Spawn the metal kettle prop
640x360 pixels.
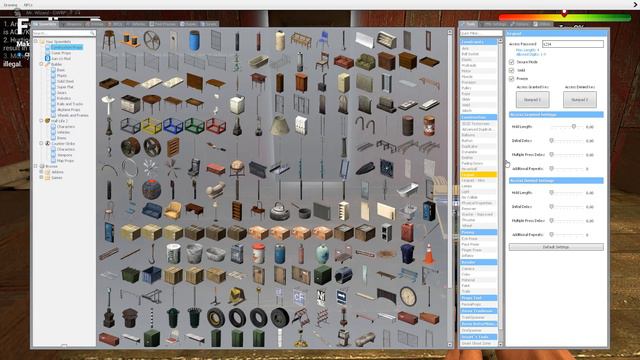(280, 211)
